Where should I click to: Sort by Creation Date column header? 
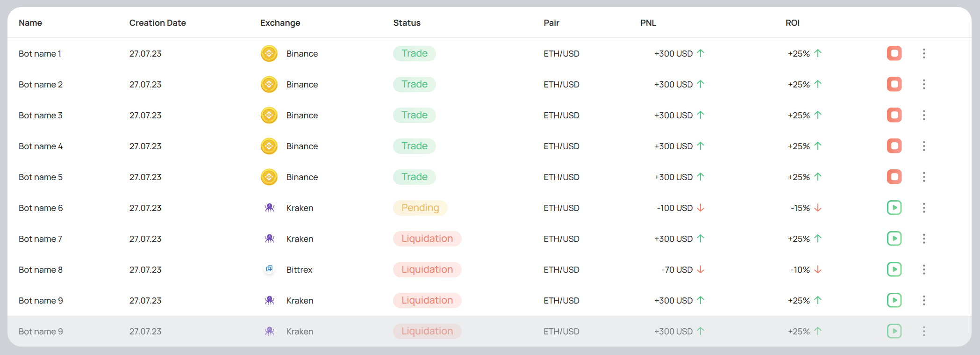click(157, 23)
